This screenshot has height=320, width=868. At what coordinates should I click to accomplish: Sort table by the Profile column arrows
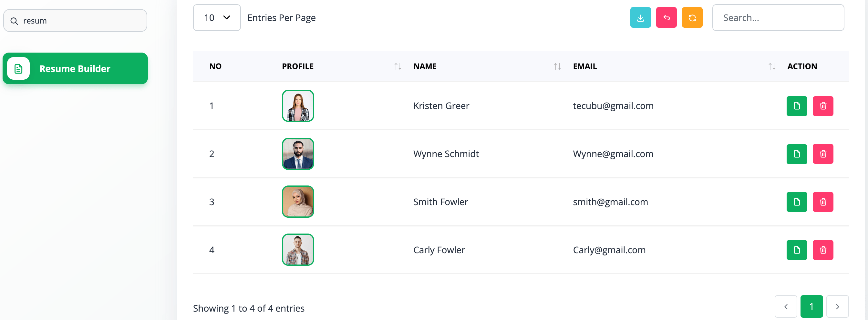click(398, 66)
